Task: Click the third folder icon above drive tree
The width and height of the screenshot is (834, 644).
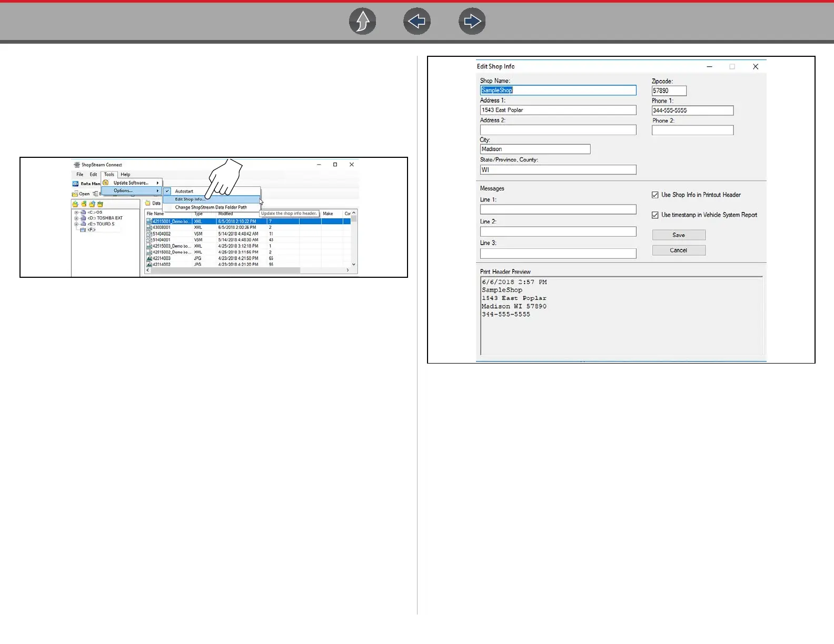Action: point(92,204)
